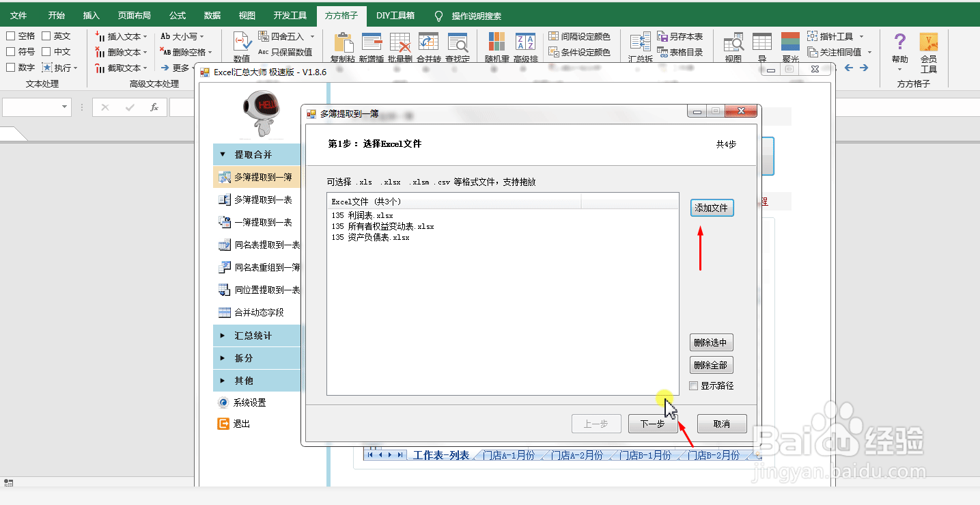Image resolution: width=980 pixels, height=505 pixels.
Task: Click the 高级排 sort icon
Action: [x=525, y=42]
